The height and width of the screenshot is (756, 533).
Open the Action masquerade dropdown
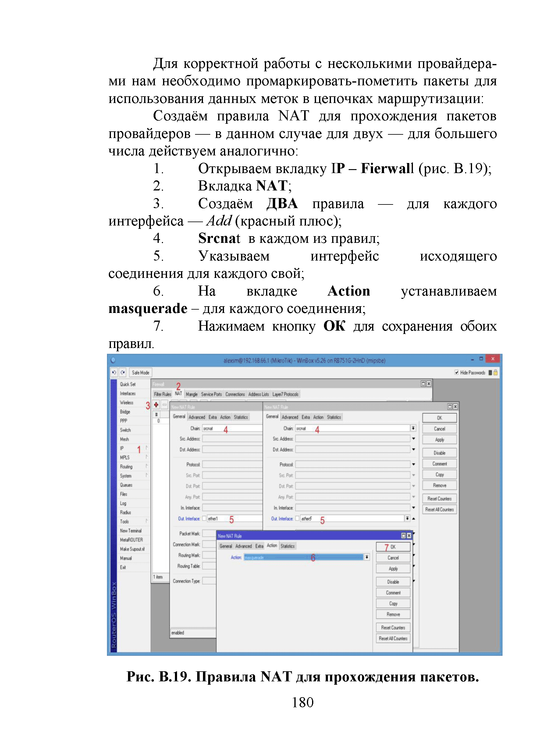click(x=367, y=557)
